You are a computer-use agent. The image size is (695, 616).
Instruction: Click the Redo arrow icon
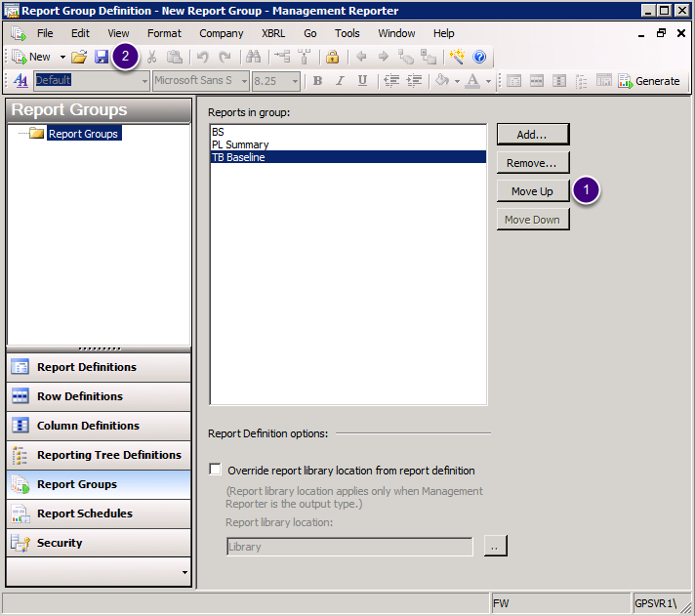coord(225,57)
